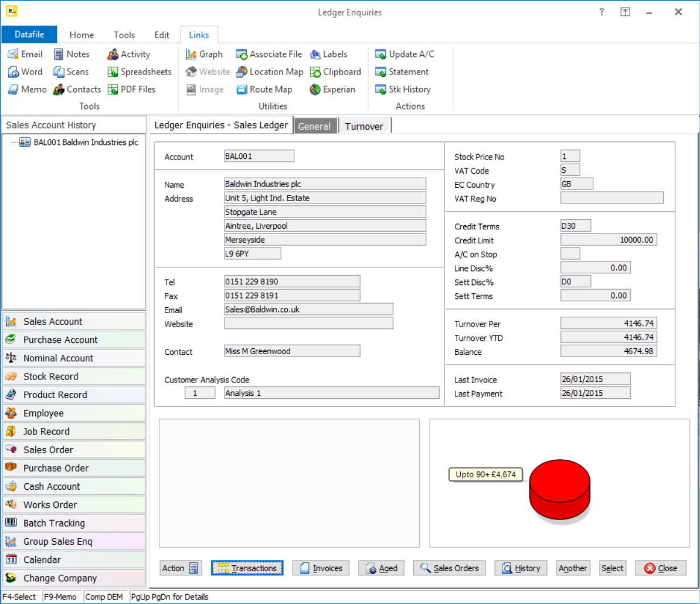Select BAL001 Baldwin Industries plc in history tree
Image resolution: width=700 pixels, height=604 pixels.
coord(79,142)
